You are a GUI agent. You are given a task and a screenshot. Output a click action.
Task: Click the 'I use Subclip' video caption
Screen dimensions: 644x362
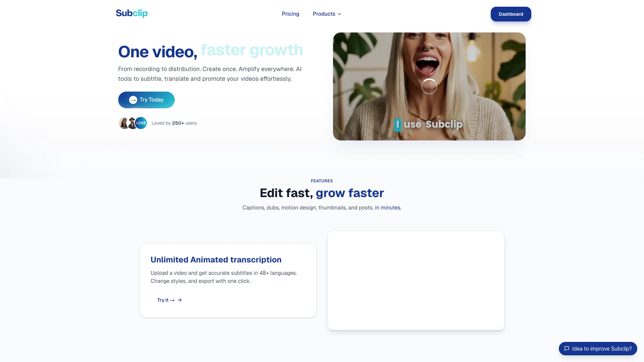pyautogui.click(x=429, y=124)
